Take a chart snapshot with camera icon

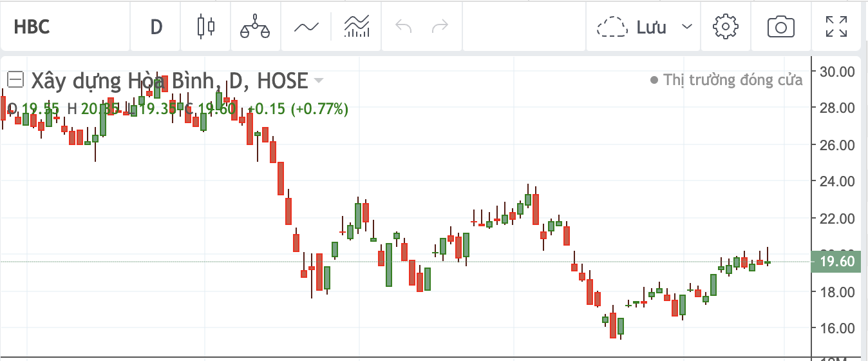coord(780,27)
